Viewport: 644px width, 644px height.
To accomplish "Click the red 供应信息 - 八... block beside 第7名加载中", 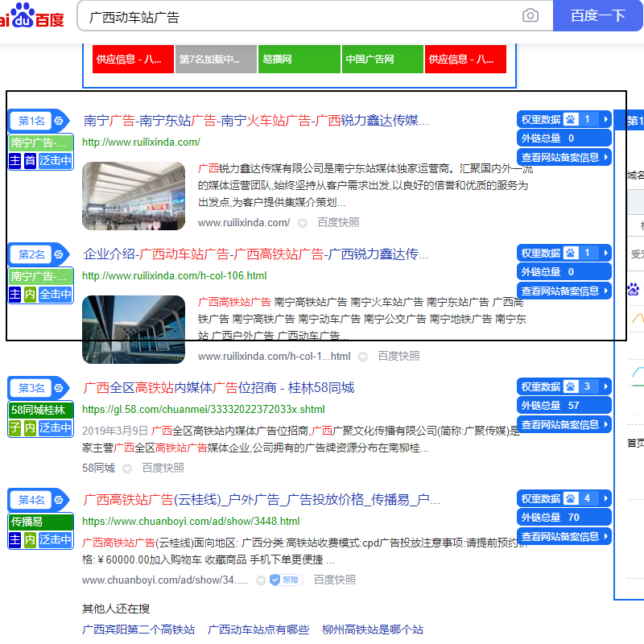I will [133, 59].
